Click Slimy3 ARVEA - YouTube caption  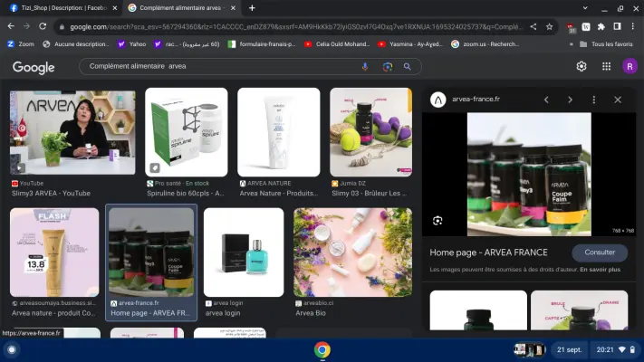point(51,194)
